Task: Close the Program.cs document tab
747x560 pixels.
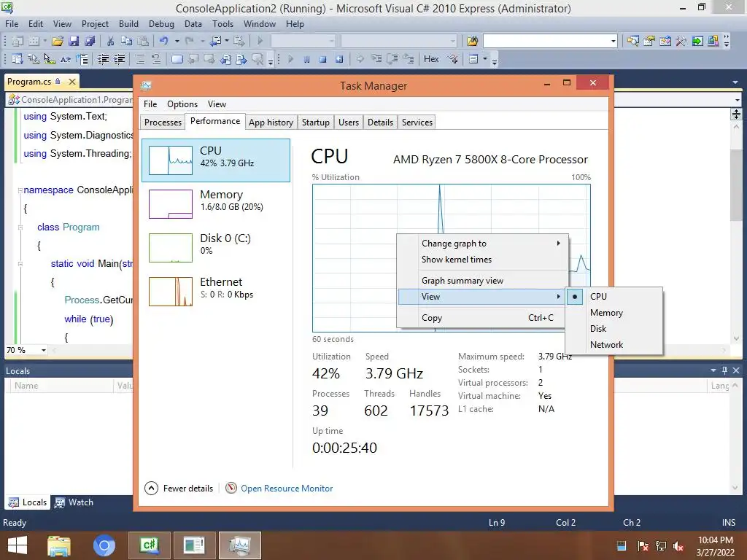Action: [x=72, y=82]
